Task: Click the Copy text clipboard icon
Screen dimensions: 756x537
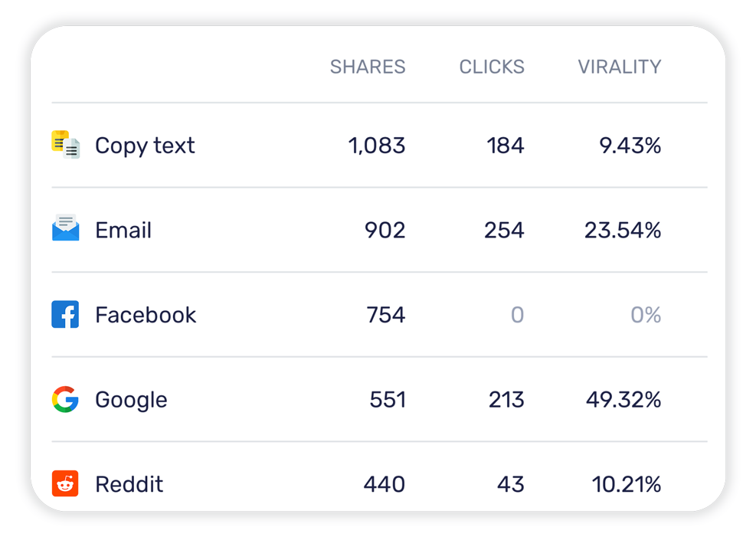Action: (x=66, y=145)
